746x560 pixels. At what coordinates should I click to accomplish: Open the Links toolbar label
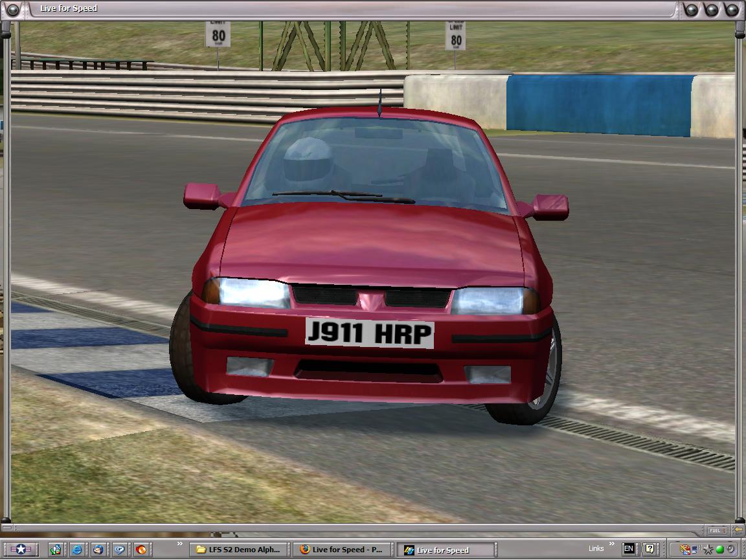point(596,548)
